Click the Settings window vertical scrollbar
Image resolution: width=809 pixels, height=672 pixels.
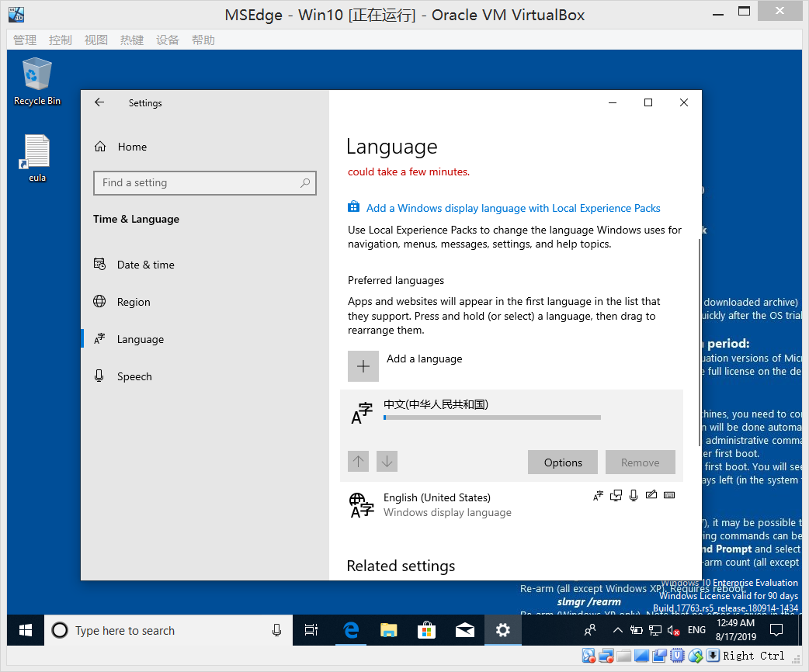point(700,342)
